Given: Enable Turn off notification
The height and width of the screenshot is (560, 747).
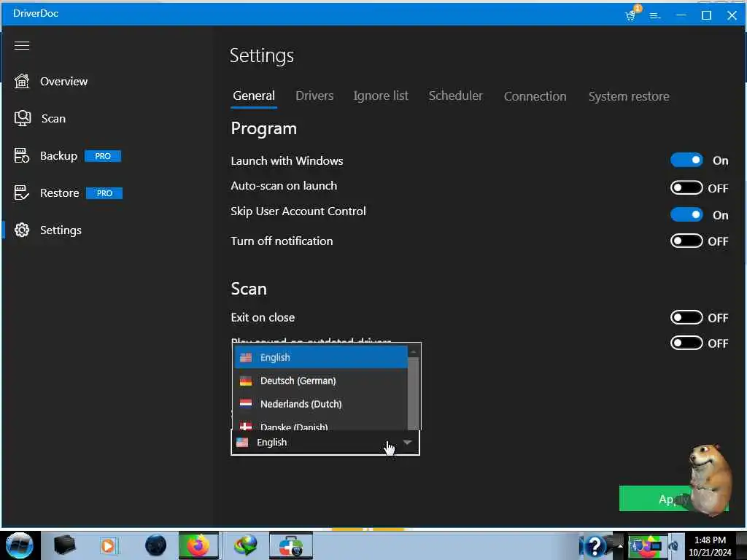Looking at the screenshot, I should 686,241.
